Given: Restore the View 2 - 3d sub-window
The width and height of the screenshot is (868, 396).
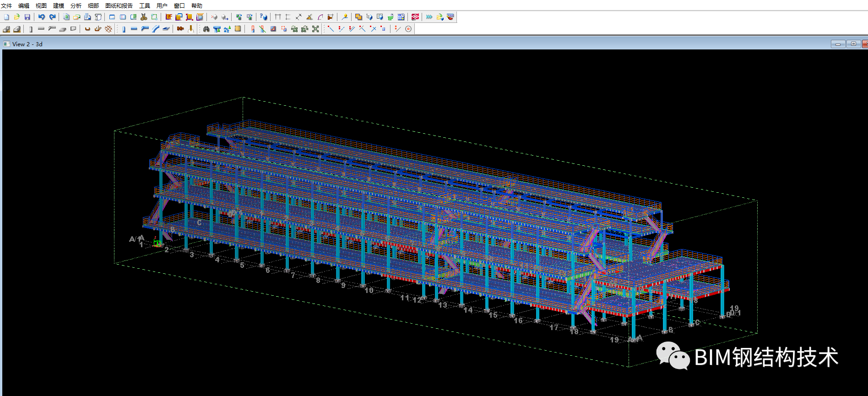Looking at the screenshot, I should tap(853, 44).
